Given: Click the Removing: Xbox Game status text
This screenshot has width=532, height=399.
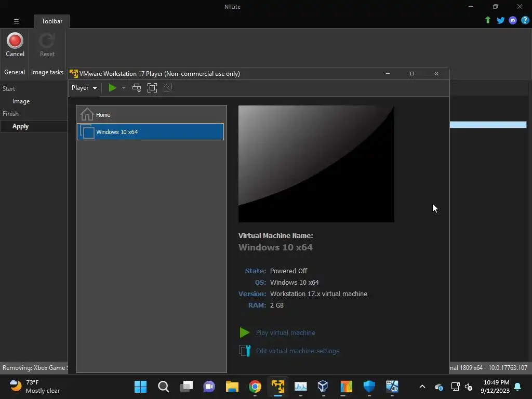Looking at the screenshot, I should [x=34, y=367].
